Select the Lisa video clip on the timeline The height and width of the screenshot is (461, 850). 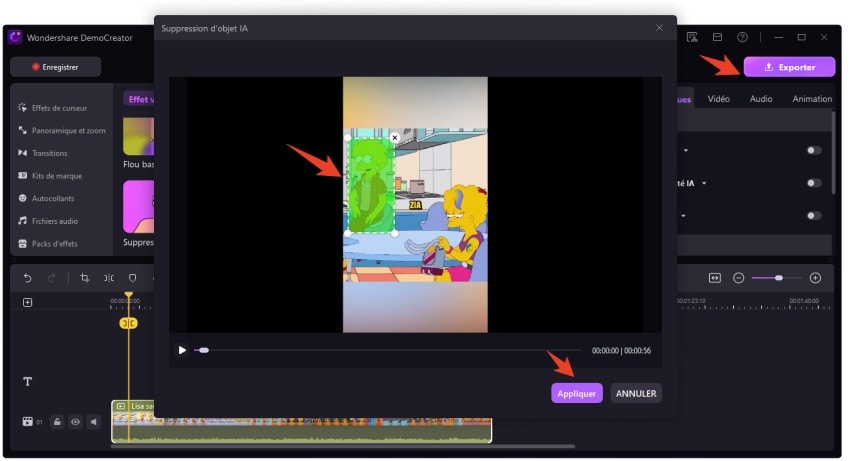point(301,422)
